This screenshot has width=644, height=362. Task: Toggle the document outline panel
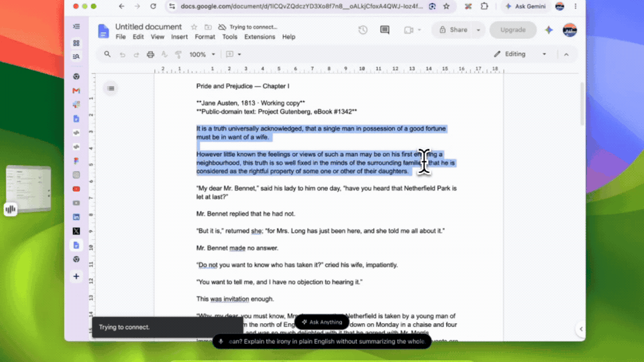111,88
